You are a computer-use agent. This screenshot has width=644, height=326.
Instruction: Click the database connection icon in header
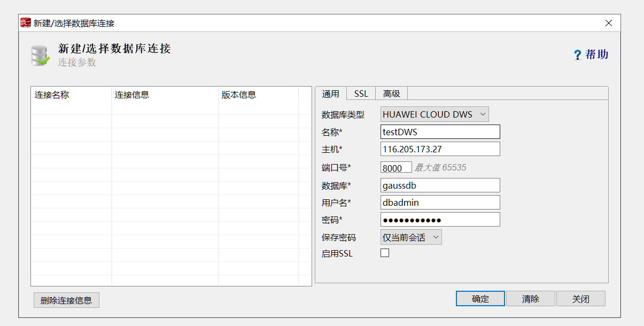(x=40, y=56)
